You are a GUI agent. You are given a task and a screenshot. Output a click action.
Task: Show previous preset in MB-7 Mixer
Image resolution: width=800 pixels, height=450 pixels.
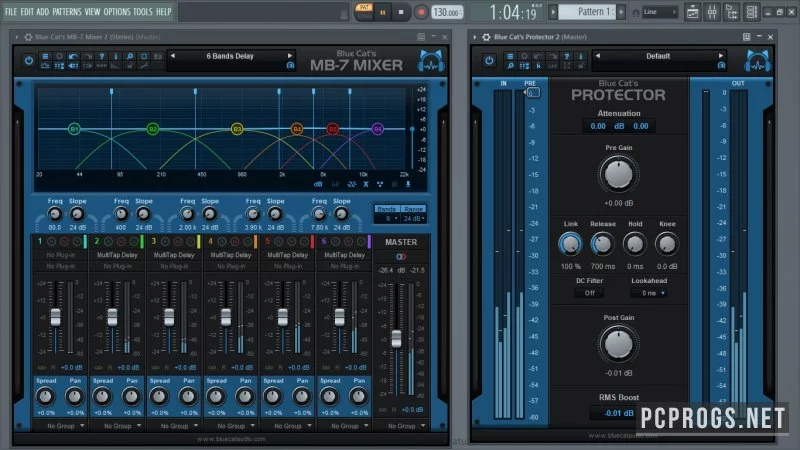pyautogui.click(x=173, y=56)
